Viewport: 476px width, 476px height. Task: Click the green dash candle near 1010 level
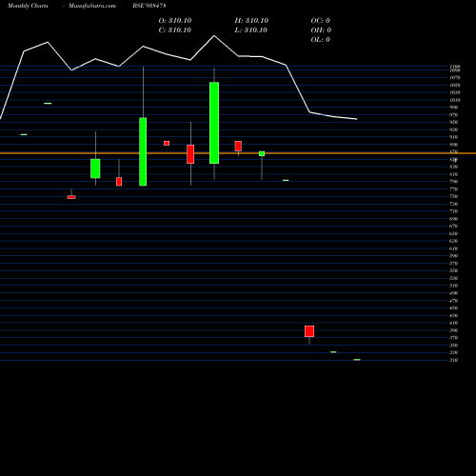coord(48,104)
